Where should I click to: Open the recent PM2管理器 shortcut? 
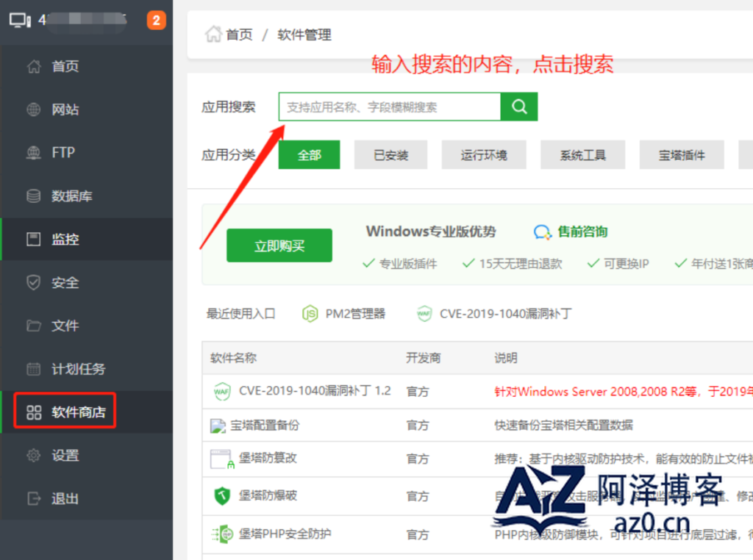[x=355, y=314]
